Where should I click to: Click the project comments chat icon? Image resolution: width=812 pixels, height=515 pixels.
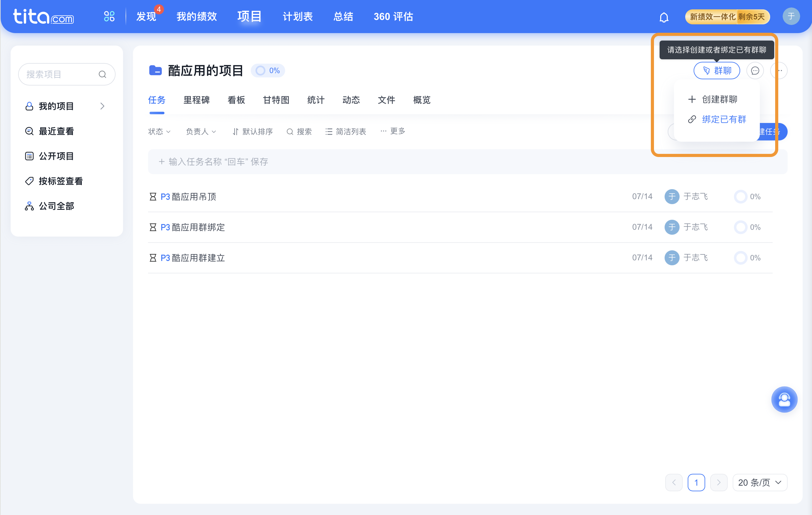tap(755, 71)
